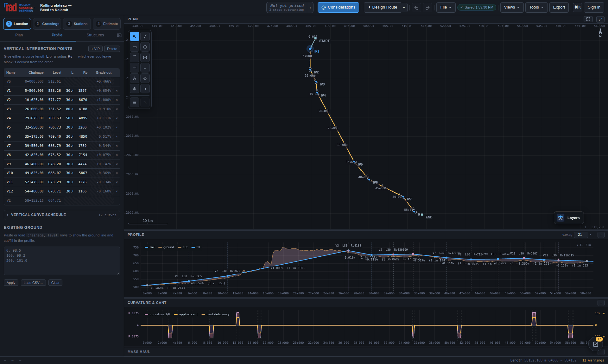The height and width of the screenshot is (364, 608).
Task: Pop out the Plan view with arrow icon
Action: 600,19
